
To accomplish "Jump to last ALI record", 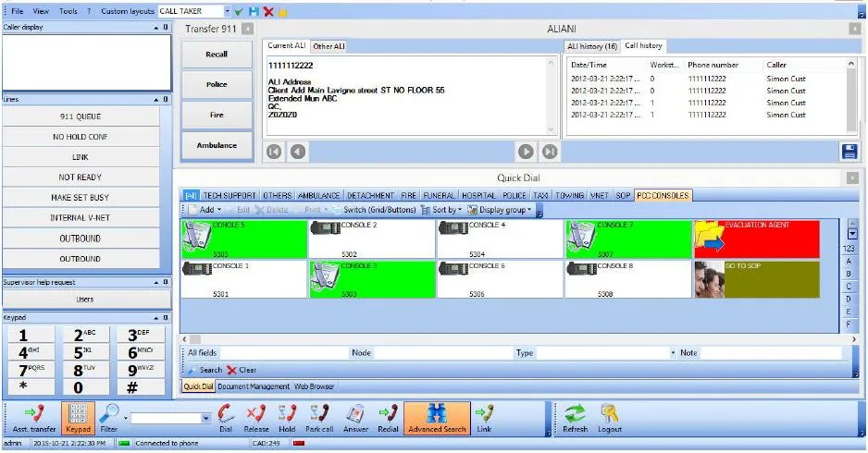I will pyautogui.click(x=550, y=152).
